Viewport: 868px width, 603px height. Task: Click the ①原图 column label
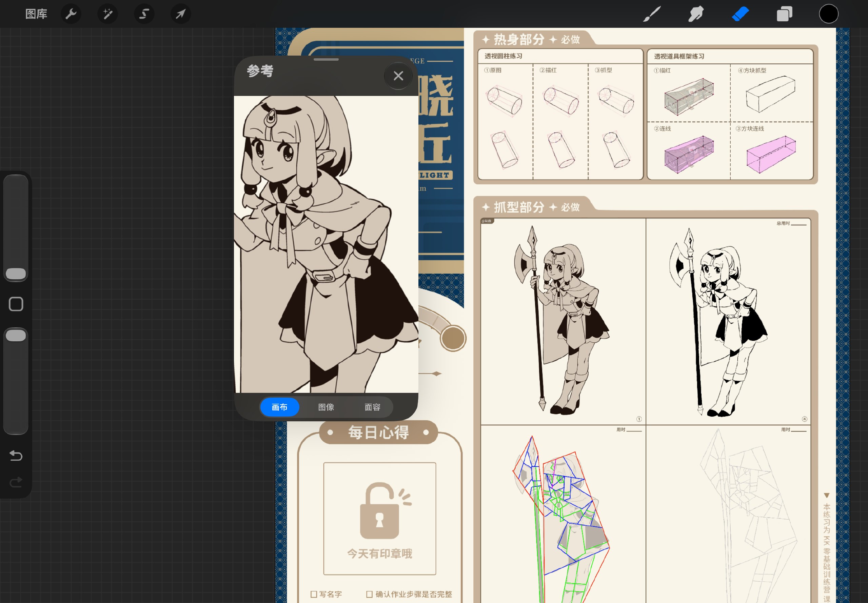(x=492, y=70)
